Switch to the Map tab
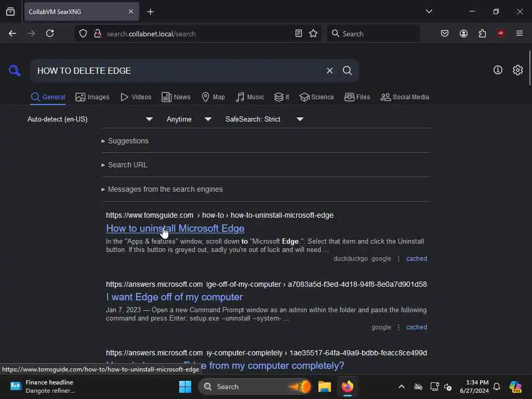532x399 pixels. 213,97
